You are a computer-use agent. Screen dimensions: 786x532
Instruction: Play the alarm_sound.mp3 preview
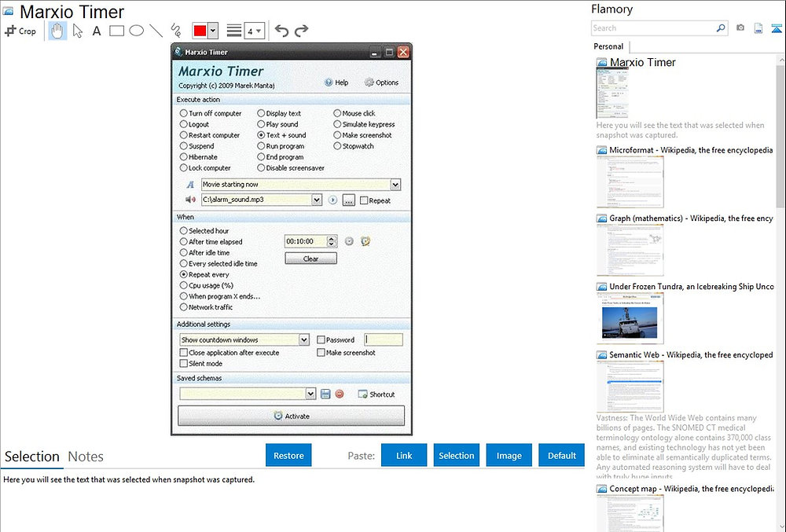[x=332, y=200]
